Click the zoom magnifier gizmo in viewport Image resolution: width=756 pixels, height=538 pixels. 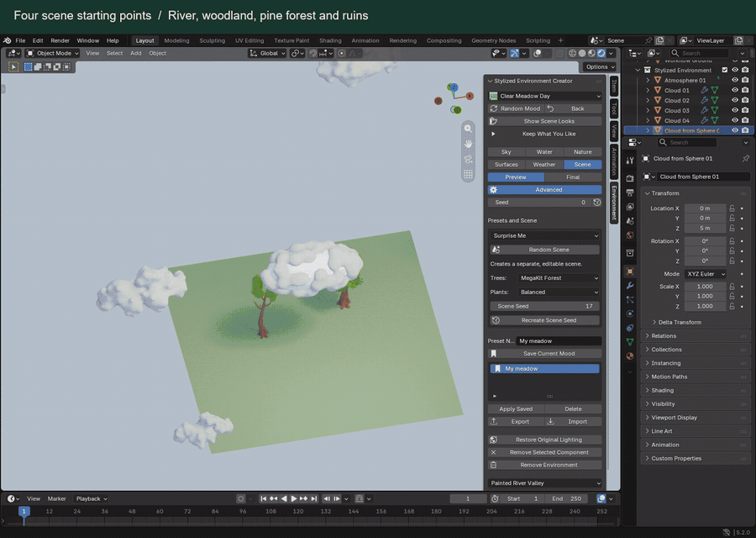[x=468, y=129]
